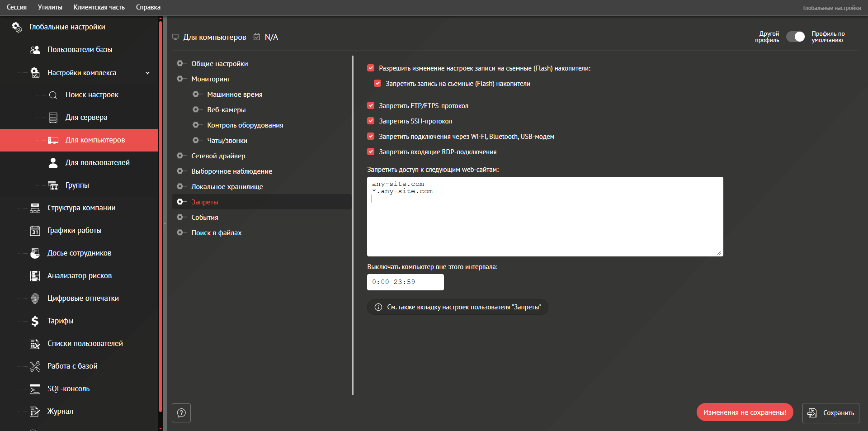This screenshot has height=431, width=868.
Task: Click the Цифровые отпечатки fingerprint icon
Action: point(35,298)
